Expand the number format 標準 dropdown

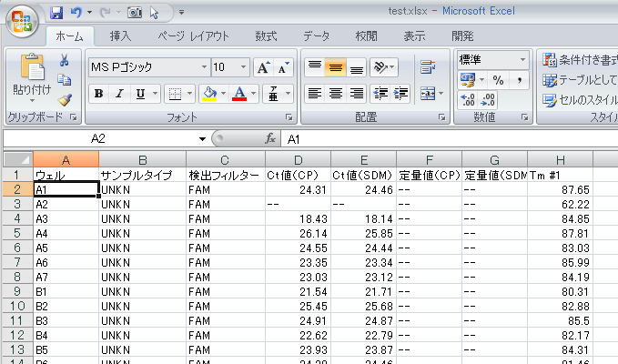pos(523,59)
